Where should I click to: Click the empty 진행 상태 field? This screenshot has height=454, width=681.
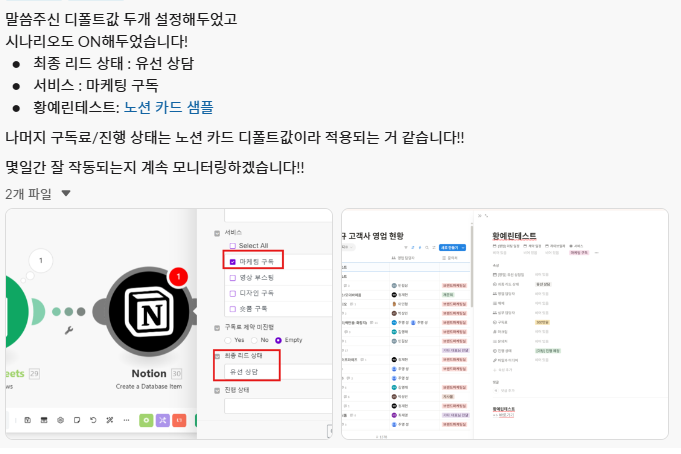tap(278, 406)
